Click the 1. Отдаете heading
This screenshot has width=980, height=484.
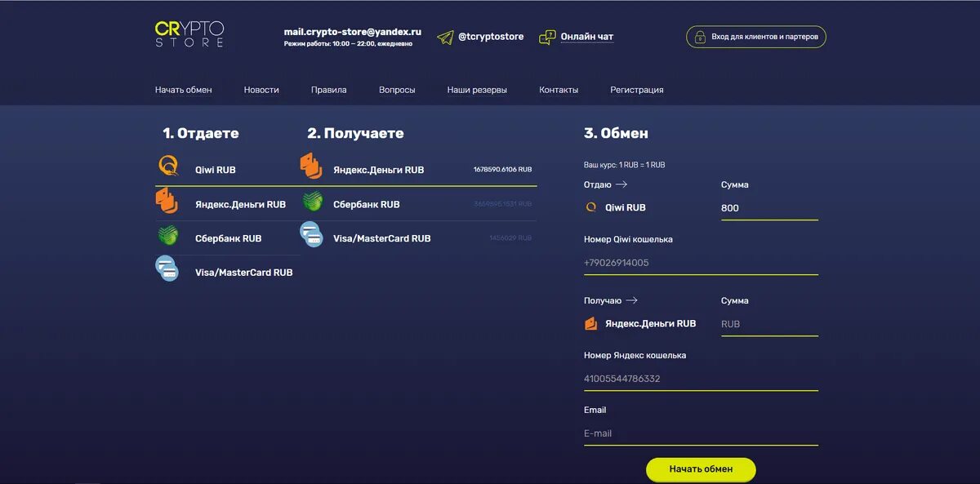tap(201, 133)
